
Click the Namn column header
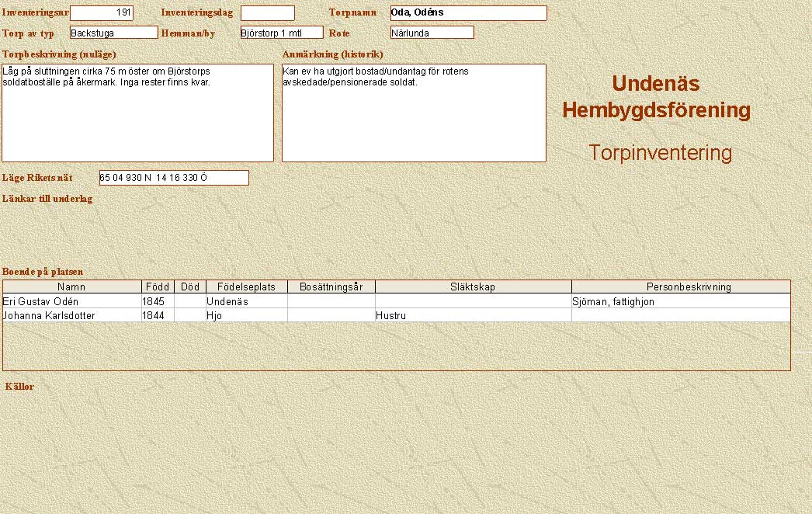pyautogui.click(x=71, y=287)
